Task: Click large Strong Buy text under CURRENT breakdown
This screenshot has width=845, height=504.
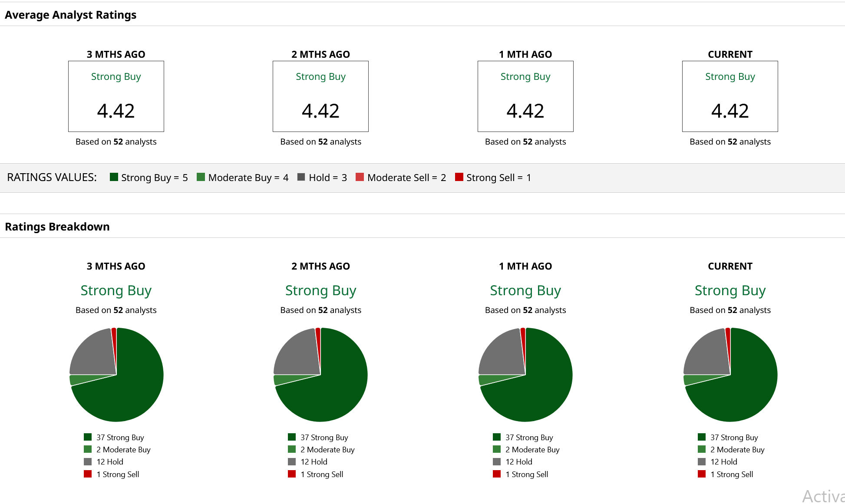Action: click(730, 290)
